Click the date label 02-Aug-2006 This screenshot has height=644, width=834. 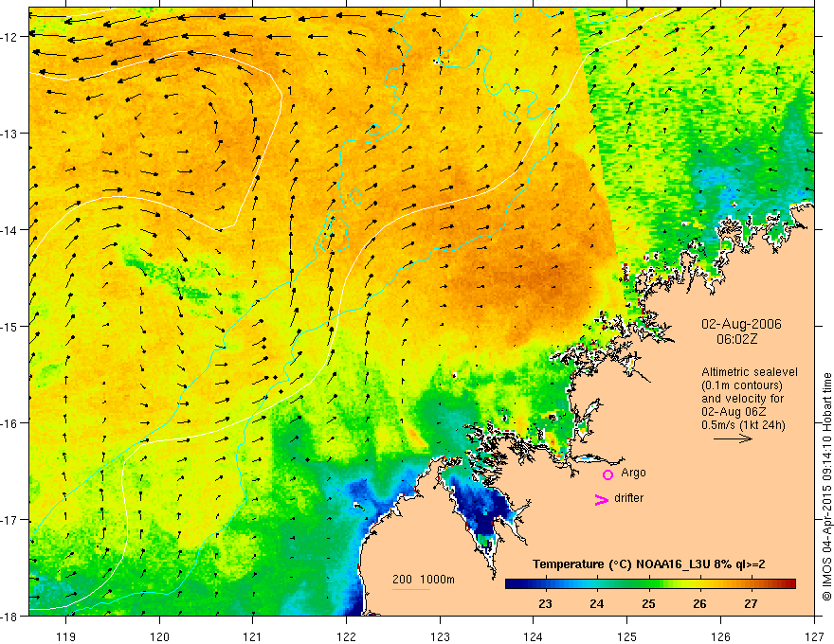pos(741,324)
